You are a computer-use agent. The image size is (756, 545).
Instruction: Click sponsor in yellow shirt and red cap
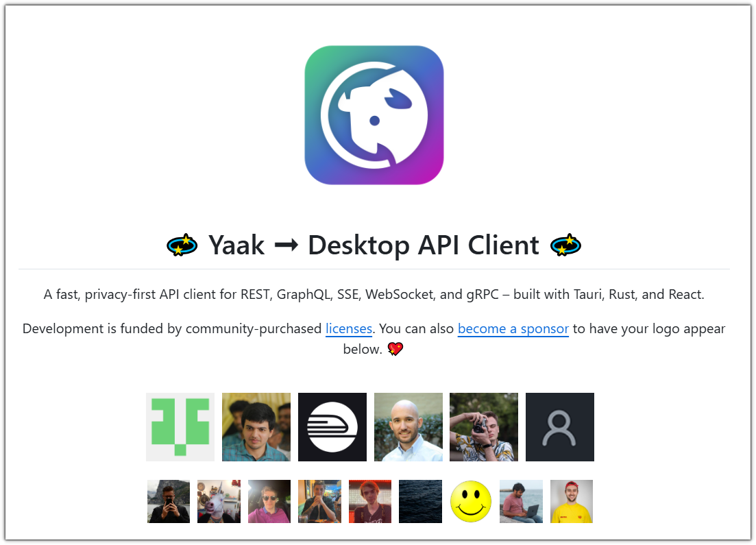coord(572,502)
